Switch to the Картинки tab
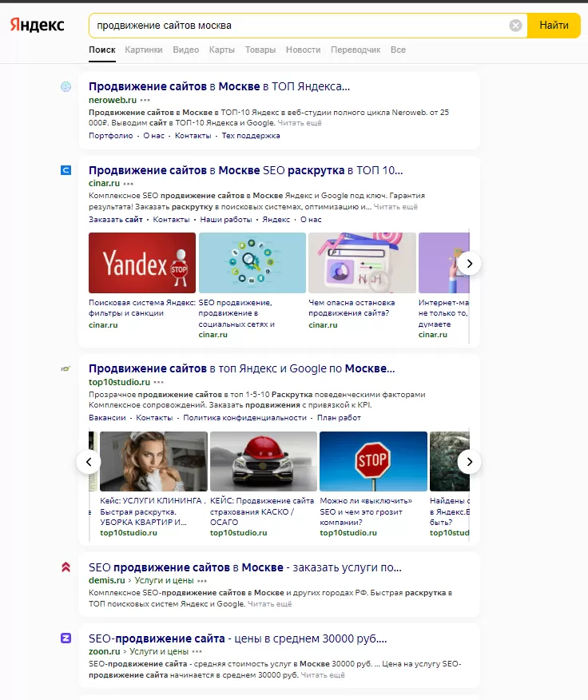Image resolution: width=588 pixels, height=700 pixels. tap(144, 50)
